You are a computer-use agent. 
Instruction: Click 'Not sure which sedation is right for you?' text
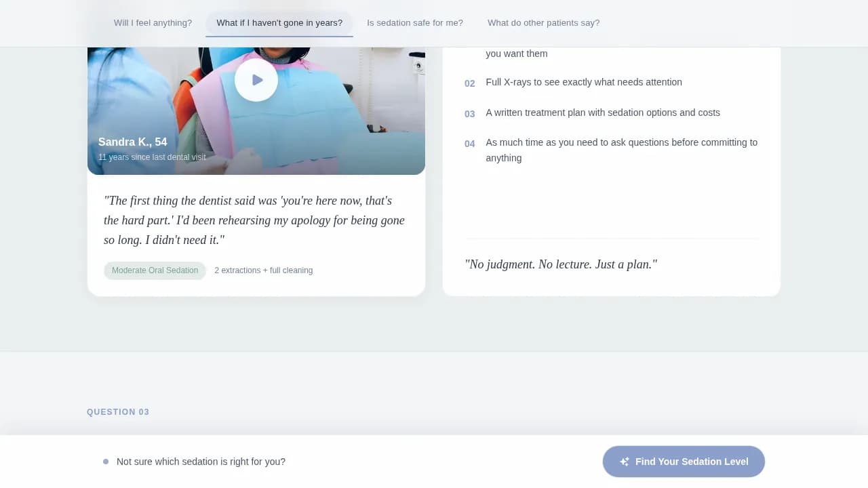(201, 462)
